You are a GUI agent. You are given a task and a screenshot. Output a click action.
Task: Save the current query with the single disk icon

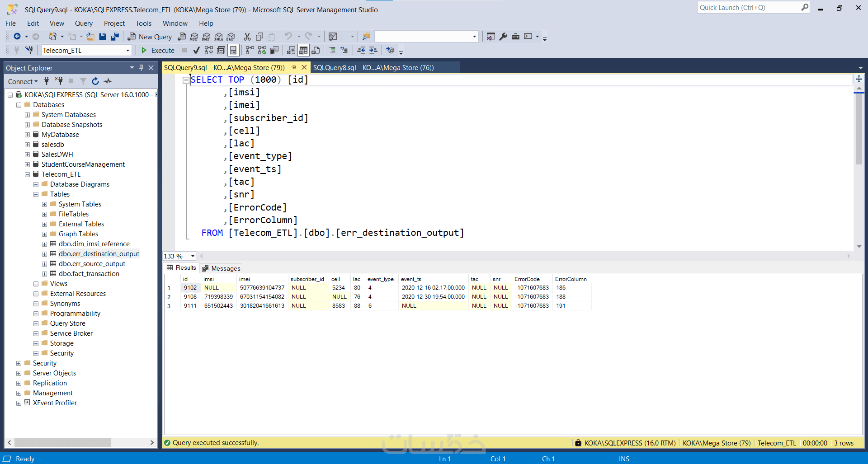click(x=103, y=37)
